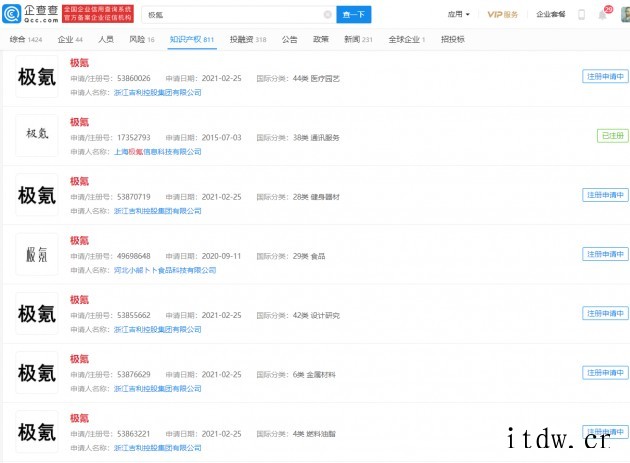
Task: Switch to the 风险 16 tab
Action: pyautogui.click(x=142, y=39)
